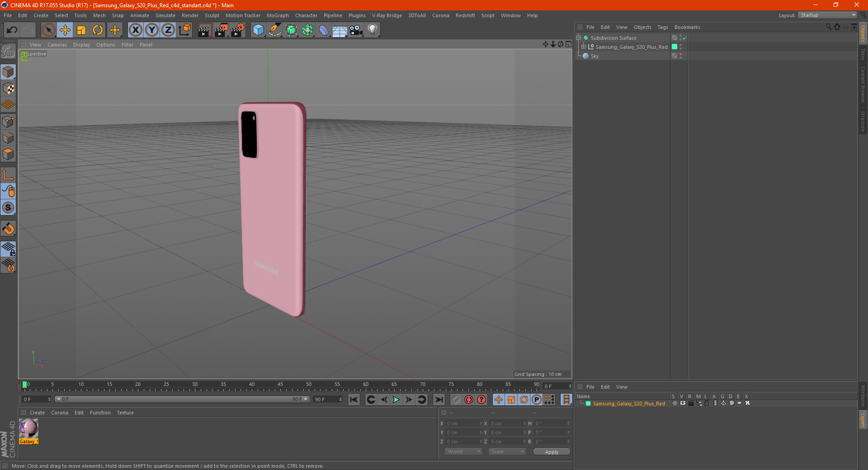The height and width of the screenshot is (470, 868).
Task: Click layer color swatch in Layers panel
Action: coord(588,404)
